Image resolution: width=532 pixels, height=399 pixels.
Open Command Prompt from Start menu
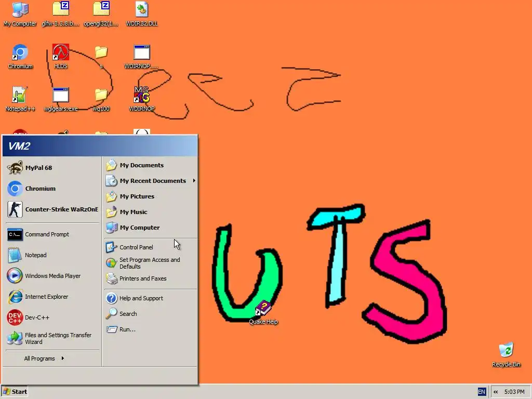(x=52, y=234)
